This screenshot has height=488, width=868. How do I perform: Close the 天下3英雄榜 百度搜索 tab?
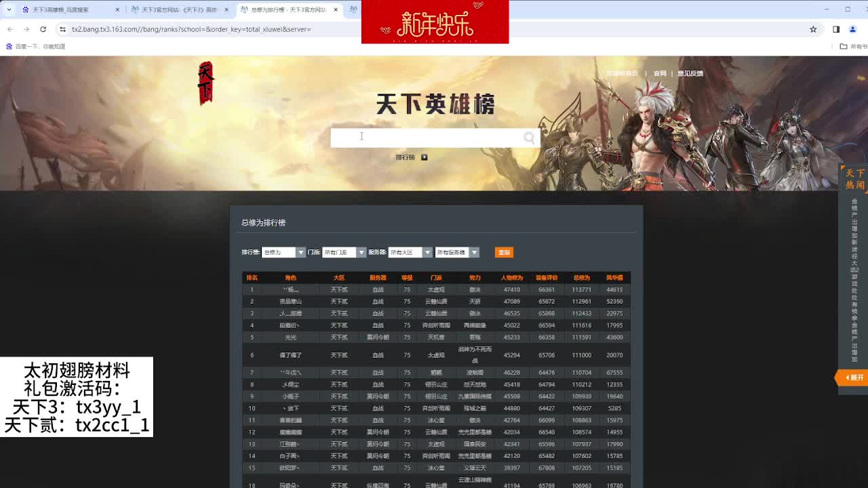117,9
